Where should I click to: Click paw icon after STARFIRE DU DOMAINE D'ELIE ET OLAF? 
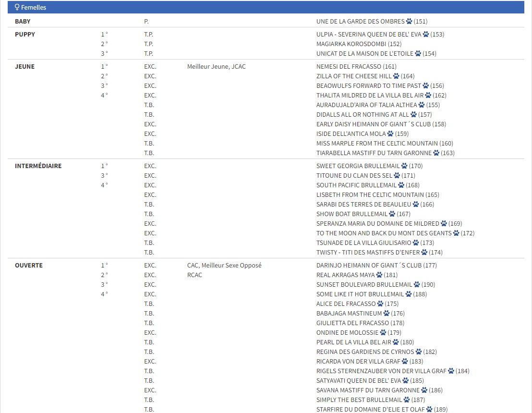[430, 410]
